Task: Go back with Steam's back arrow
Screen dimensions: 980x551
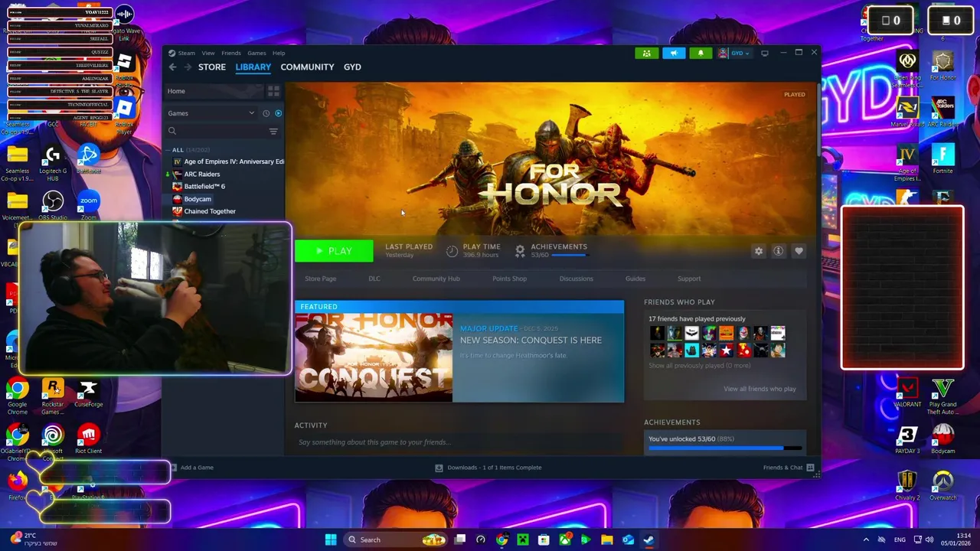Action: coord(172,67)
